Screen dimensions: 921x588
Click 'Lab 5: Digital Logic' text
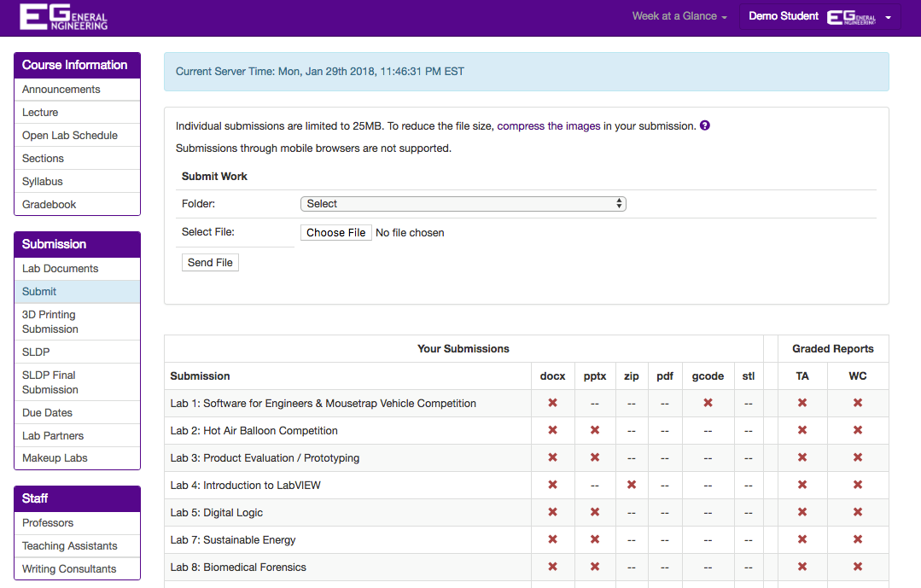[x=217, y=513]
